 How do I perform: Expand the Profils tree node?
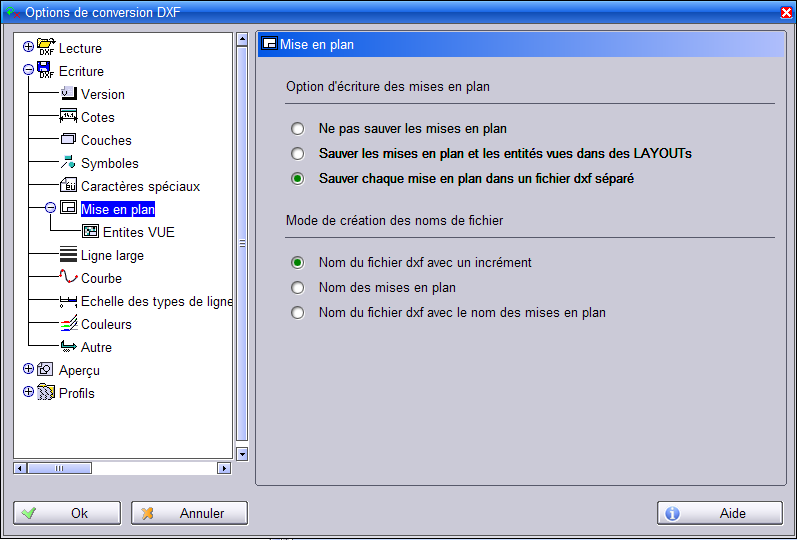click(28, 393)
